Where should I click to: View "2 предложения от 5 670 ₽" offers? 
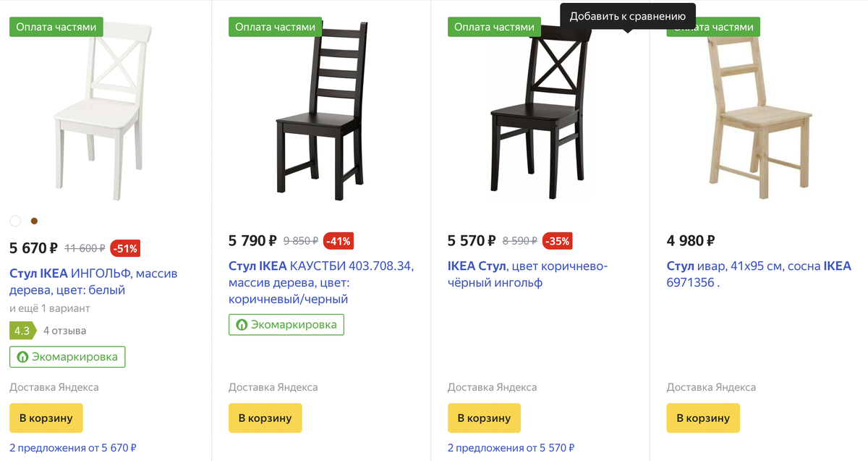[73, 448]
